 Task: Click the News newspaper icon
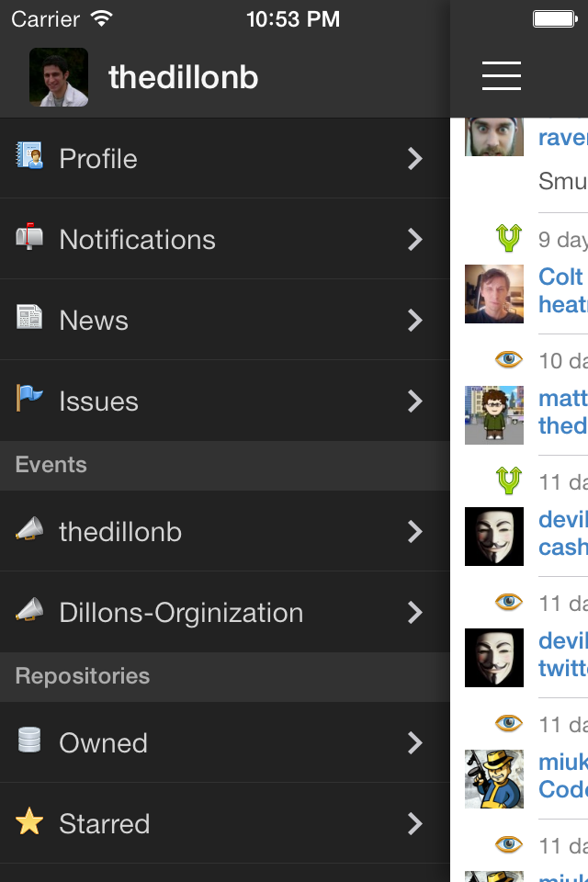point(29,318)
